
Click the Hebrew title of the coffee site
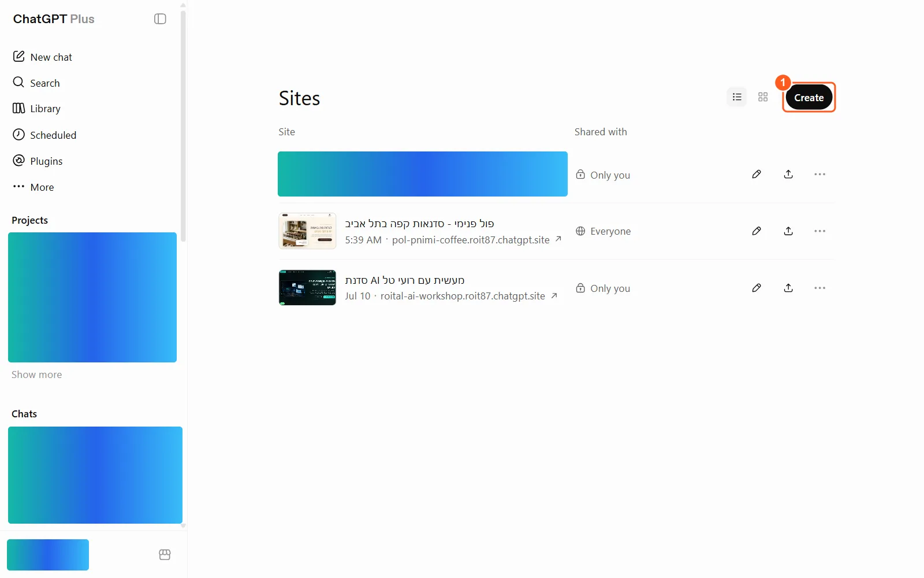419,224
